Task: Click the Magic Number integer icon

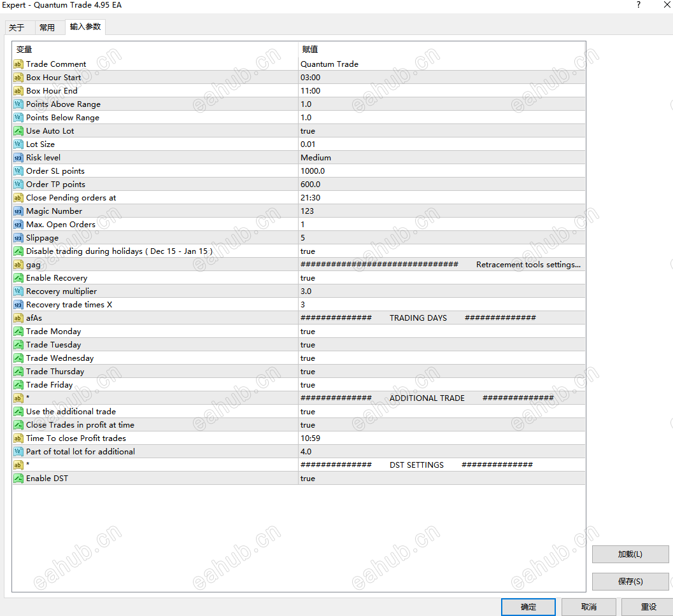Action: [x=18, y=211]
